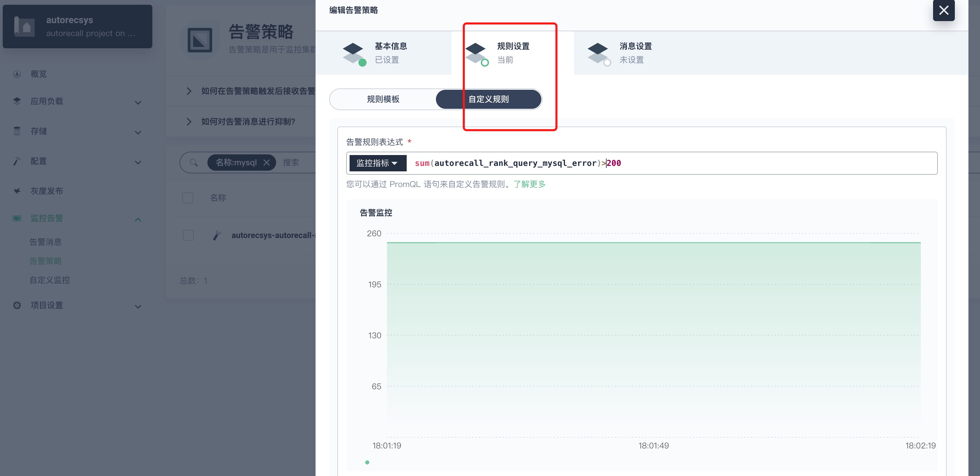This screenshot has width=980, height=476.
Task: Click the 名称 column header
Action: click(218, 198)
